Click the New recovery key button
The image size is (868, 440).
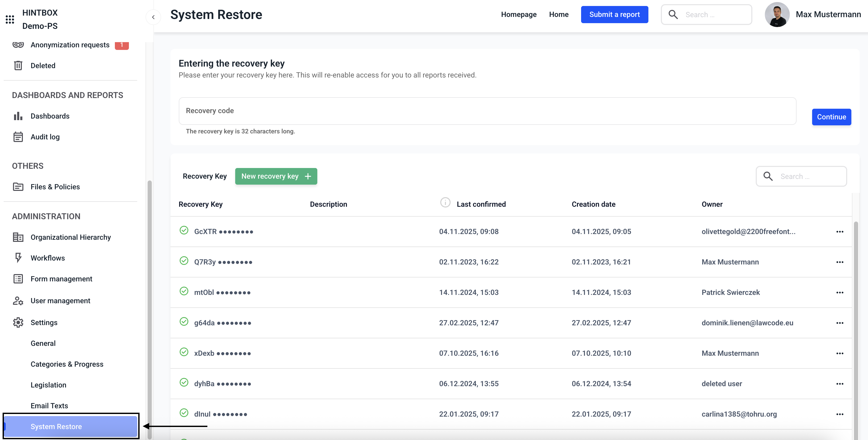[276, 176]
